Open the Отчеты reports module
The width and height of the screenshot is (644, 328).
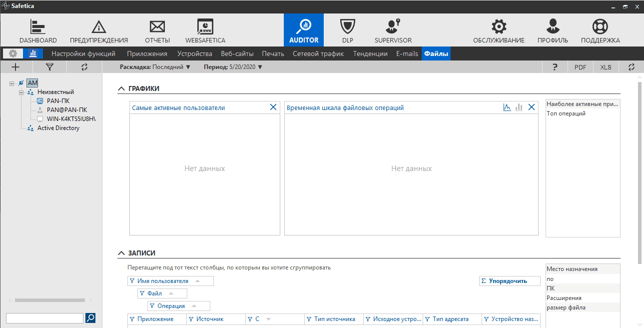pyautogui.click(x=157, y=31)
